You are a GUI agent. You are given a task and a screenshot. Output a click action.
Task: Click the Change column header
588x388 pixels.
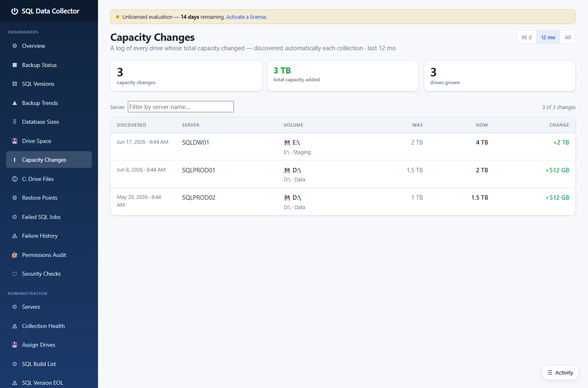[559, 125]
